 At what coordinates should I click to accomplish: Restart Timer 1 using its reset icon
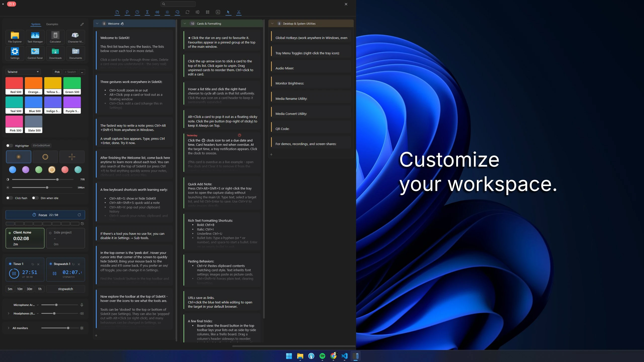tap(33, 264)
